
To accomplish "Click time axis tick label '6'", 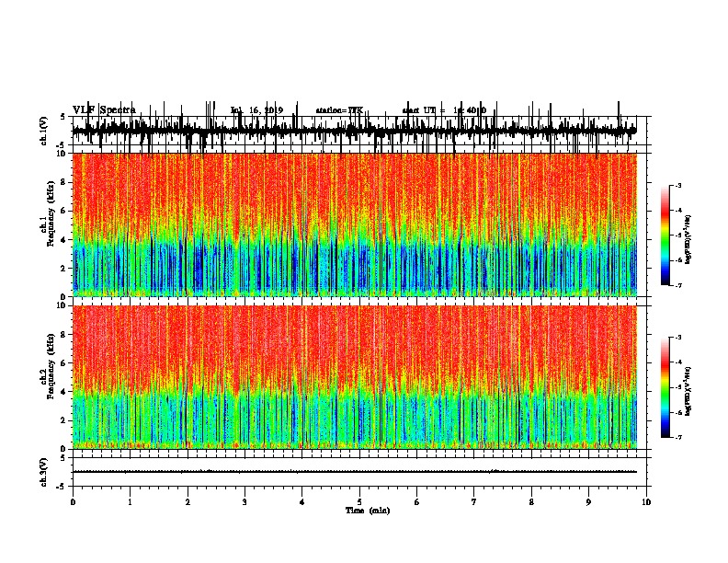I will pyautogui.click(x=417, y=502).
